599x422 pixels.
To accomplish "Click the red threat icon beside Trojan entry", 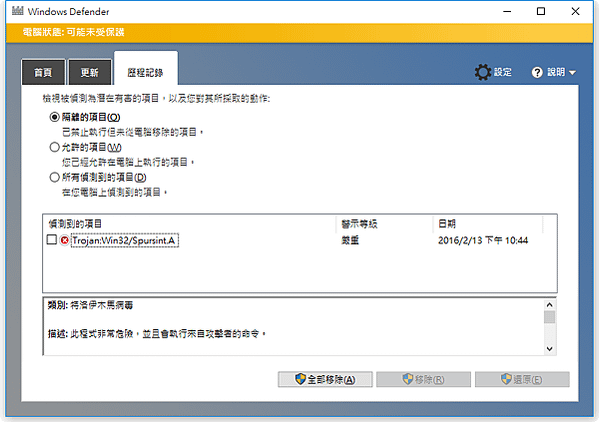I will click(x=65, y=240).
